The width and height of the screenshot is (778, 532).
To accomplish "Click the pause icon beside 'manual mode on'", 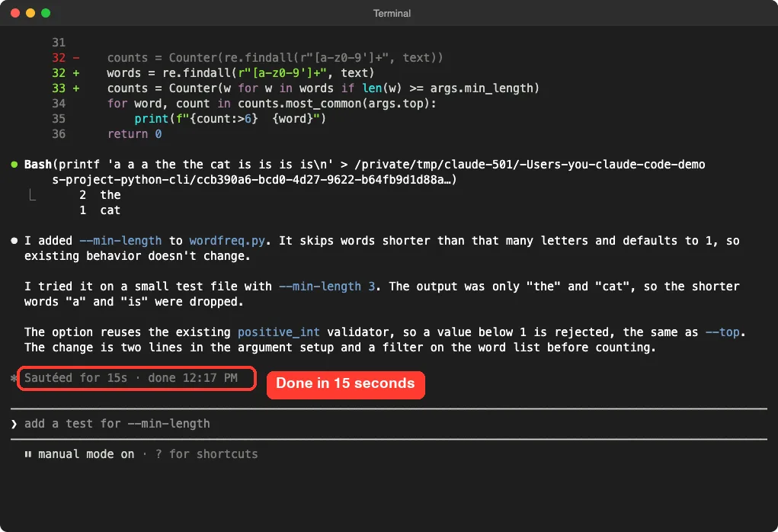I will [27, 454].
